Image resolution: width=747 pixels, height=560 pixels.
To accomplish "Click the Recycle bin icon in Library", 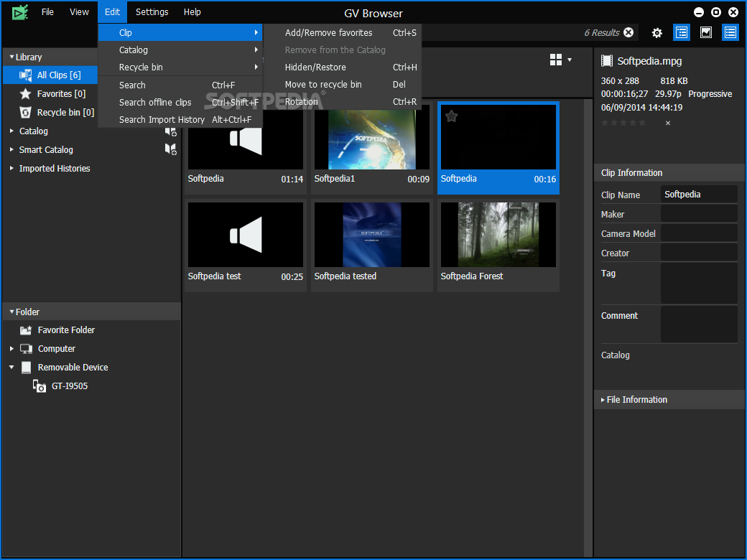I will pyautogui.click(x=25, y=113).
